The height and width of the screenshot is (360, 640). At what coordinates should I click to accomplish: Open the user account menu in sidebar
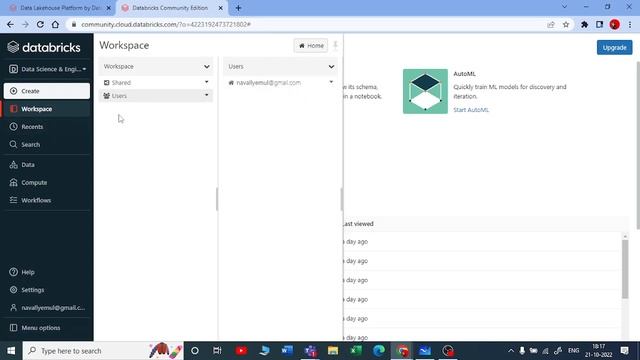47,308
